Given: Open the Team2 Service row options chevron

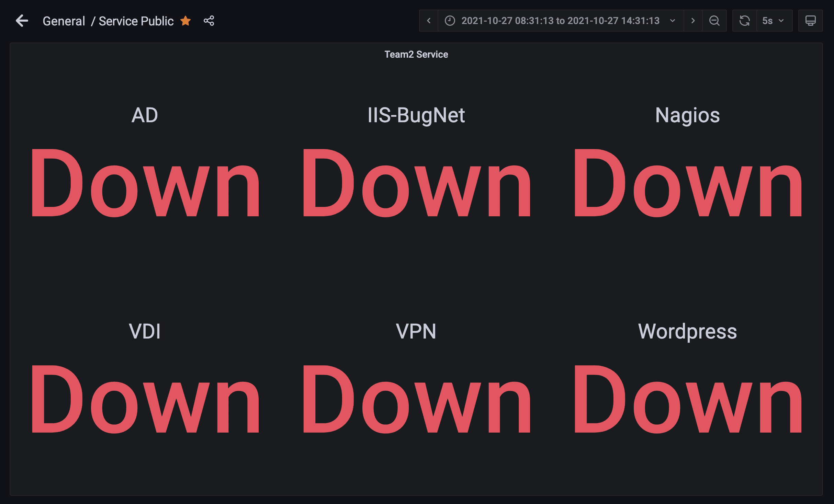Looking at the screenshot, I should pyautogui.click(x=416, y=54).
